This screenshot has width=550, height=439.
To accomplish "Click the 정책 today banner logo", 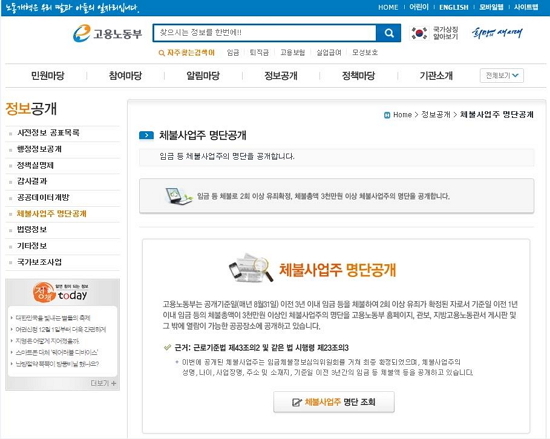I will coord(60,293).
